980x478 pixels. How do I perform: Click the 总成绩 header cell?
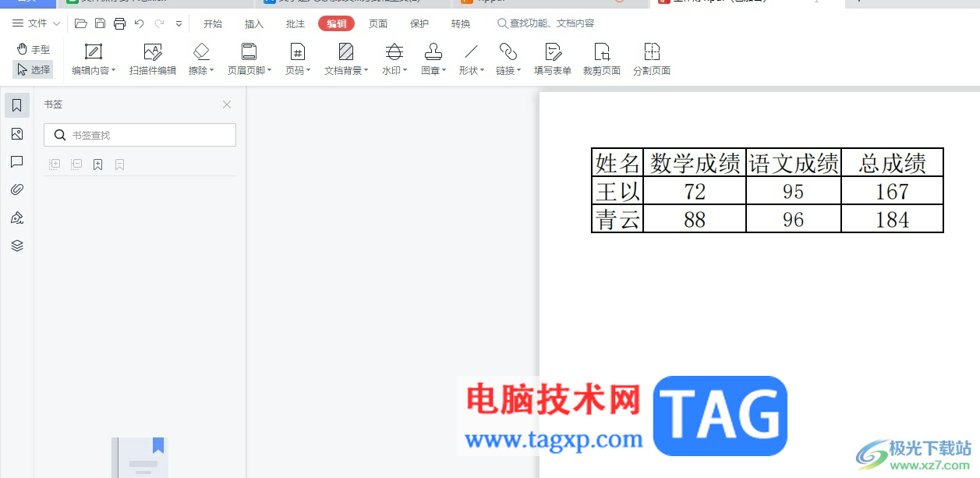click(x=893, y=163)
